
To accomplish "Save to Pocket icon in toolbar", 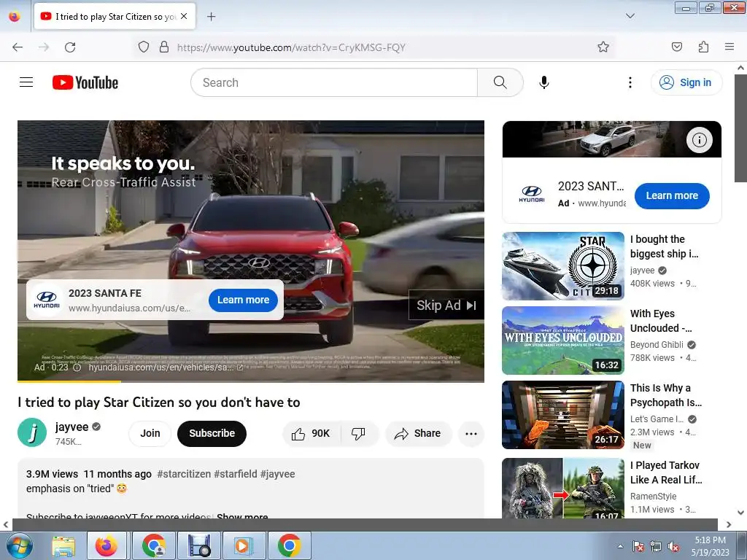I will click(676, 47).
